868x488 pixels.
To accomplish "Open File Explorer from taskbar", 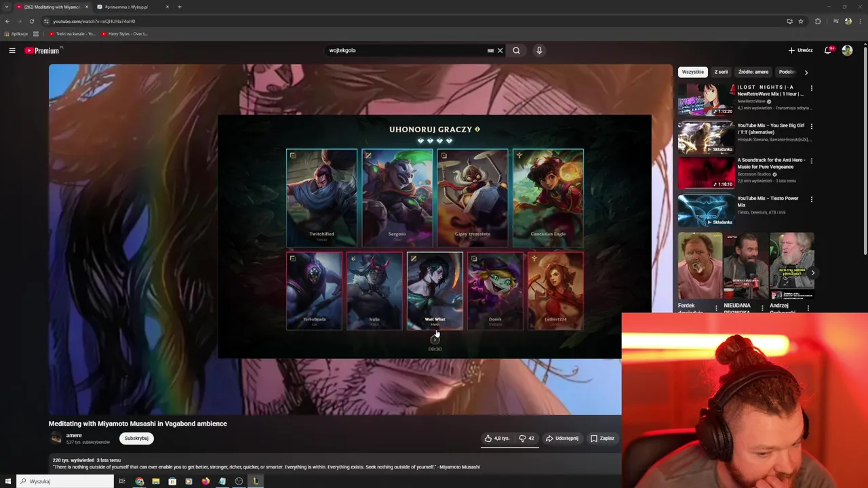I will 156,481.
